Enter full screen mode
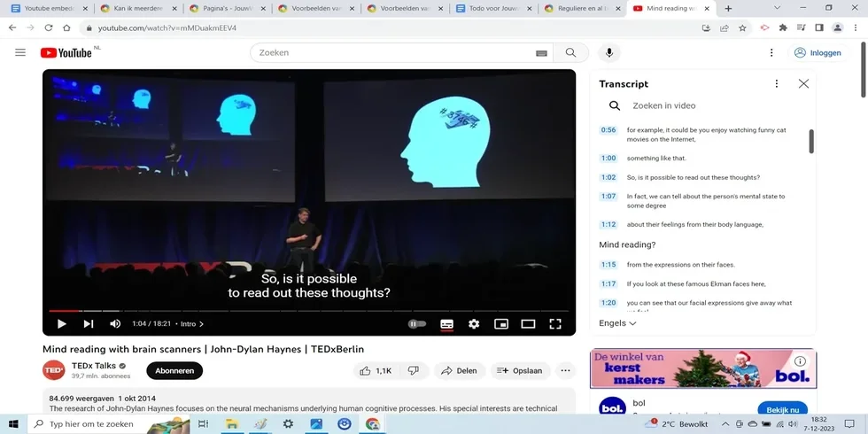Viewport: 868px width, 434px height. click(555, 324)
